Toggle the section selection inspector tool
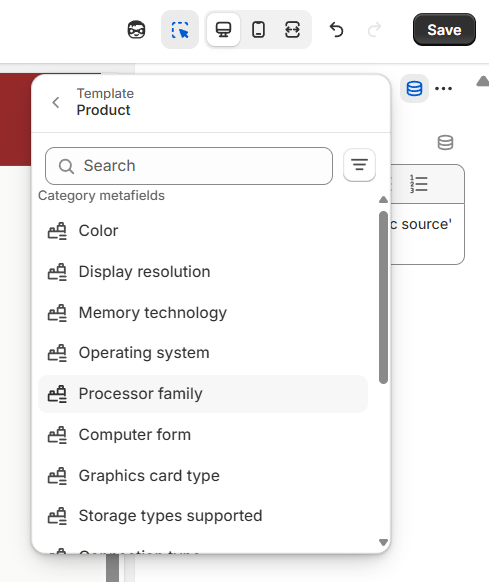 tap(180, 30)
